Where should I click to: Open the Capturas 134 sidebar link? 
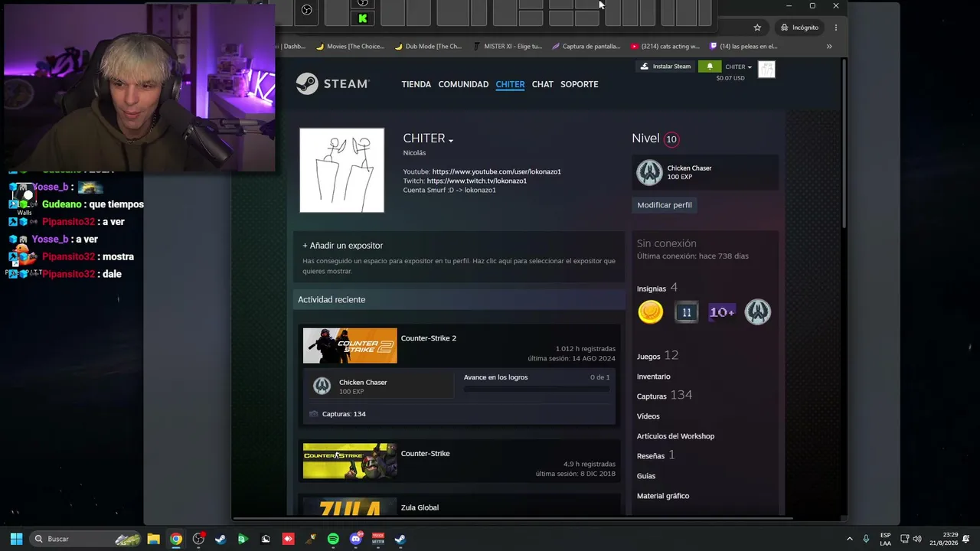(x=665, y=396)
